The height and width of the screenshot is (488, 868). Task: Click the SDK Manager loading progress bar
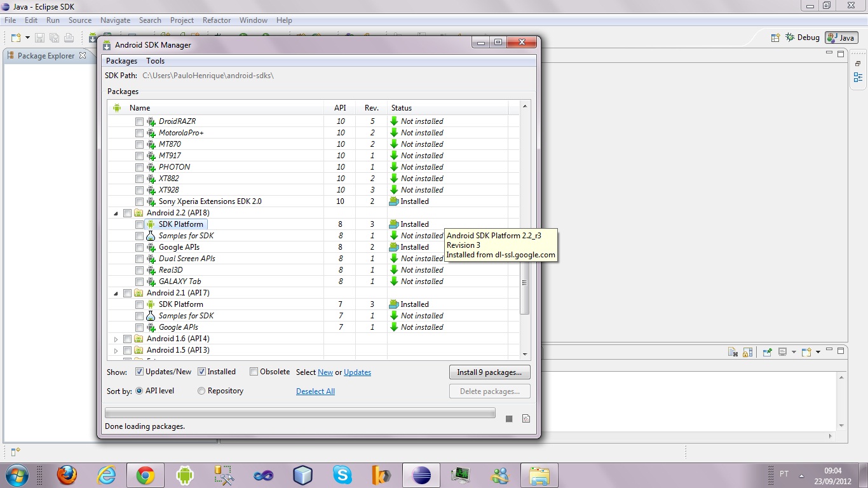pyautogui.click(x=300, y=413)
